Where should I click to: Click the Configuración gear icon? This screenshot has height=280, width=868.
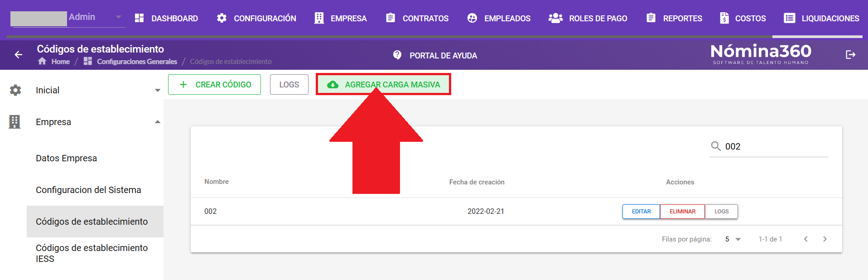click(x=222, y=18)
